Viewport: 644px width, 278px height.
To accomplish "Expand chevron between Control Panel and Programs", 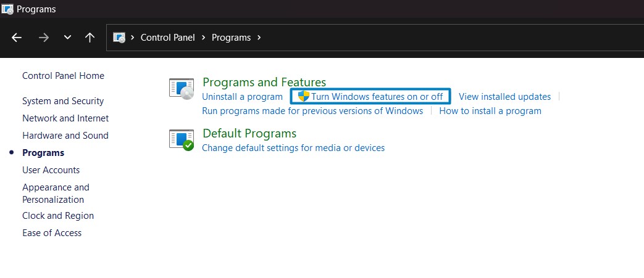I will point(204,38).
